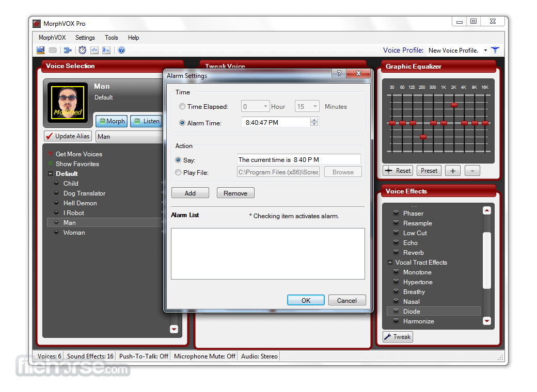
Task: Click the 250 Hz equalizer slider handle
Action: click(x=423, y=137)
